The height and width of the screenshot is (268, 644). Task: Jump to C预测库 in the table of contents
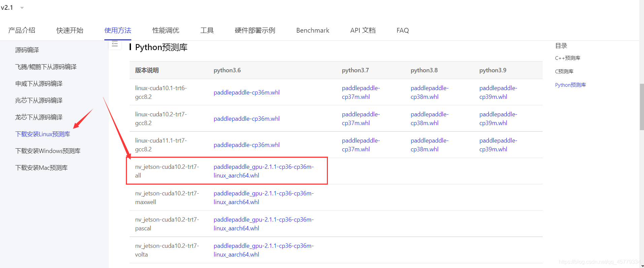(564, 72)
